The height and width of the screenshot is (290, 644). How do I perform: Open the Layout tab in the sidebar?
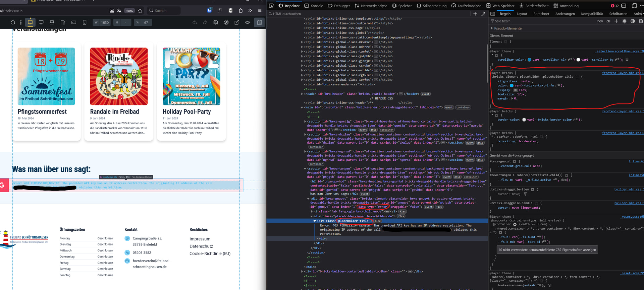[x=522, y=14]
